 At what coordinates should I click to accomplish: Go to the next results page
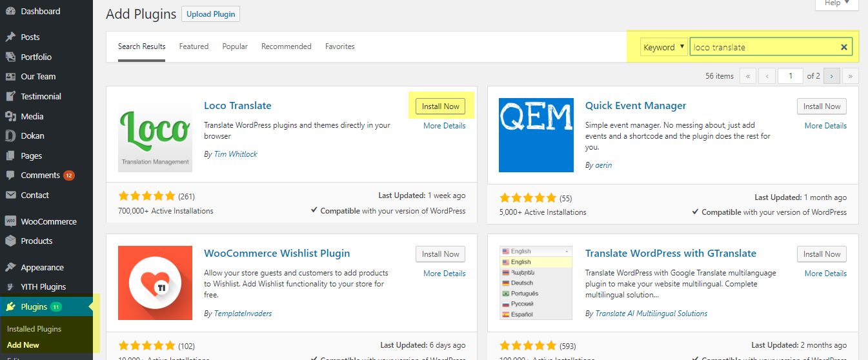pos(831,76)
